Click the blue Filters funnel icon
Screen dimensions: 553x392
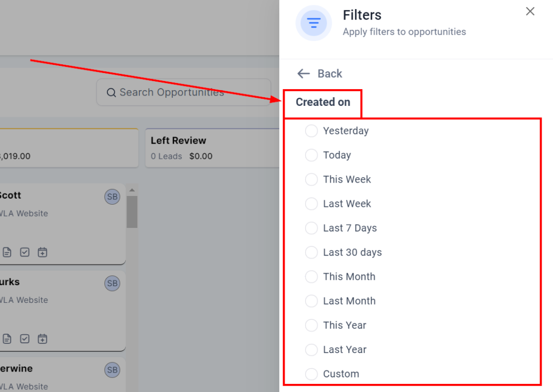[313, 23]
